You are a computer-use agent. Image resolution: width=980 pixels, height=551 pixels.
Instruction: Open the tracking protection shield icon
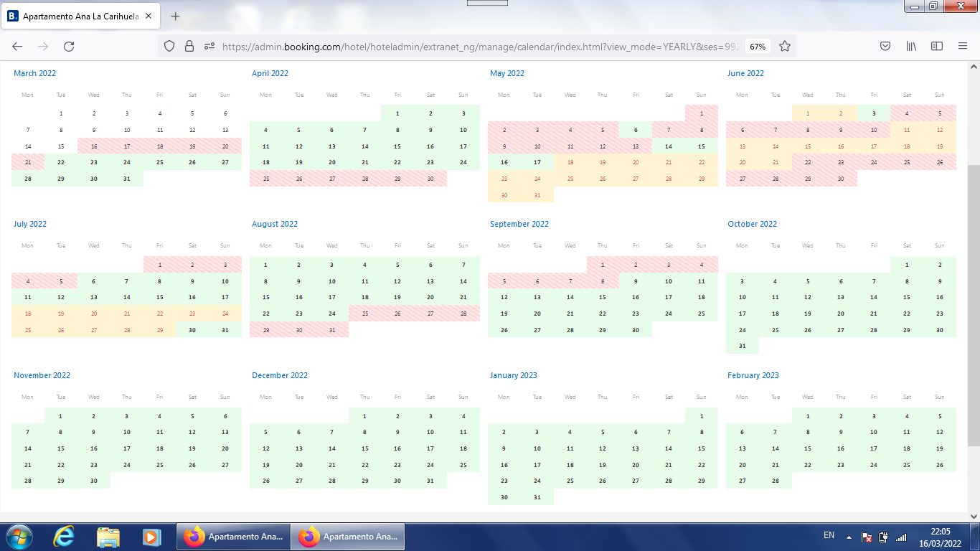(x=169, y=46)
